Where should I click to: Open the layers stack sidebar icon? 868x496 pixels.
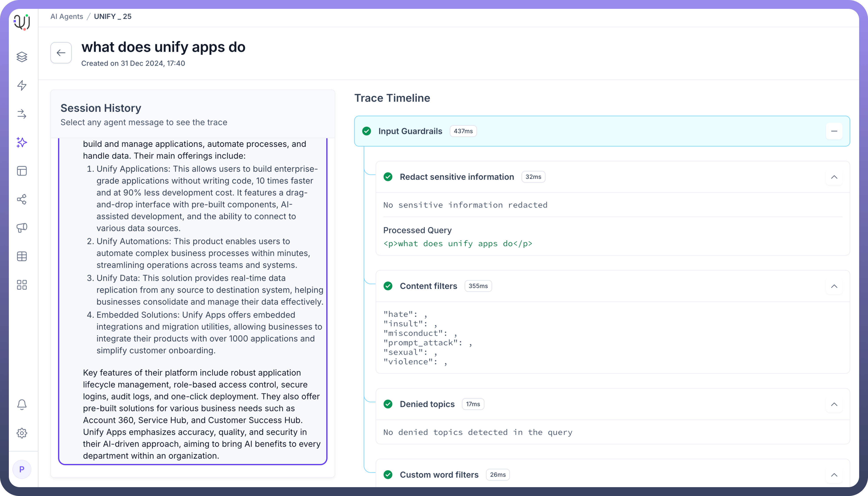point(22,57)
